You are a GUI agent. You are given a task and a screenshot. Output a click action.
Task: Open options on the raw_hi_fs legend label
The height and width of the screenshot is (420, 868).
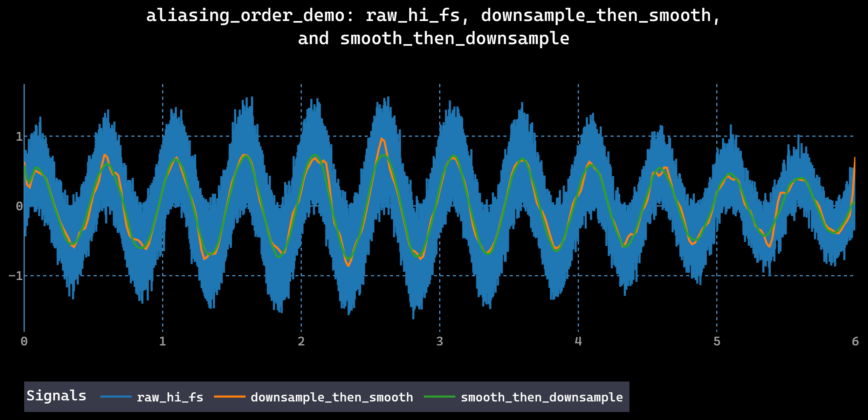pos(170,397)
